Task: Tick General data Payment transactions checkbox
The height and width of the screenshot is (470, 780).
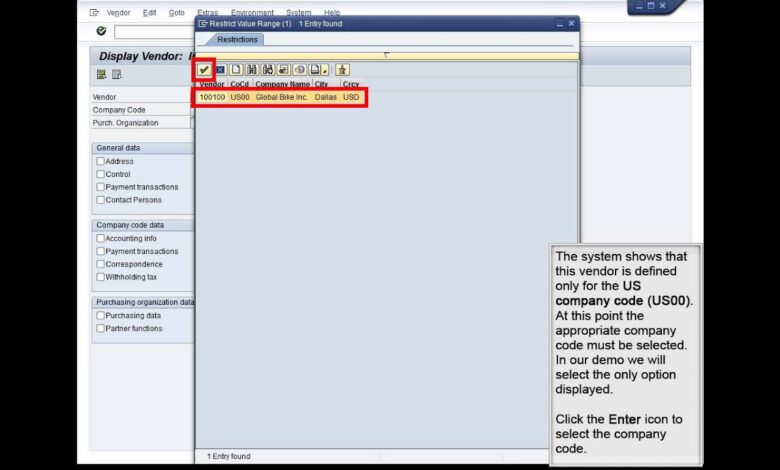Action: tap(100, 187)
